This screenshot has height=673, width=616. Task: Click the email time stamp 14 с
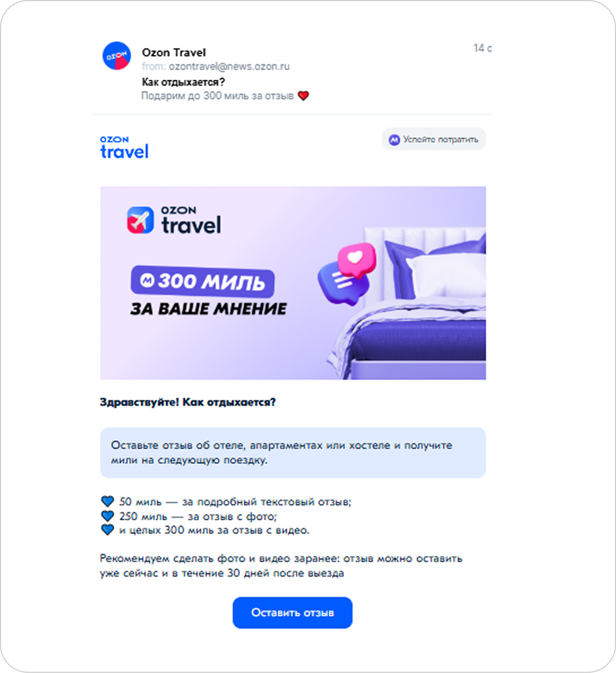click(482, 48)
